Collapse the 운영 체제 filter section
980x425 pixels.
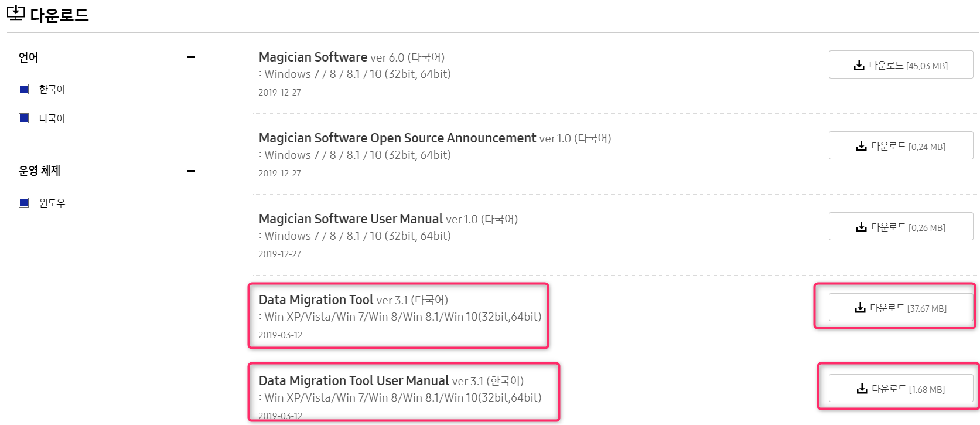191,171
